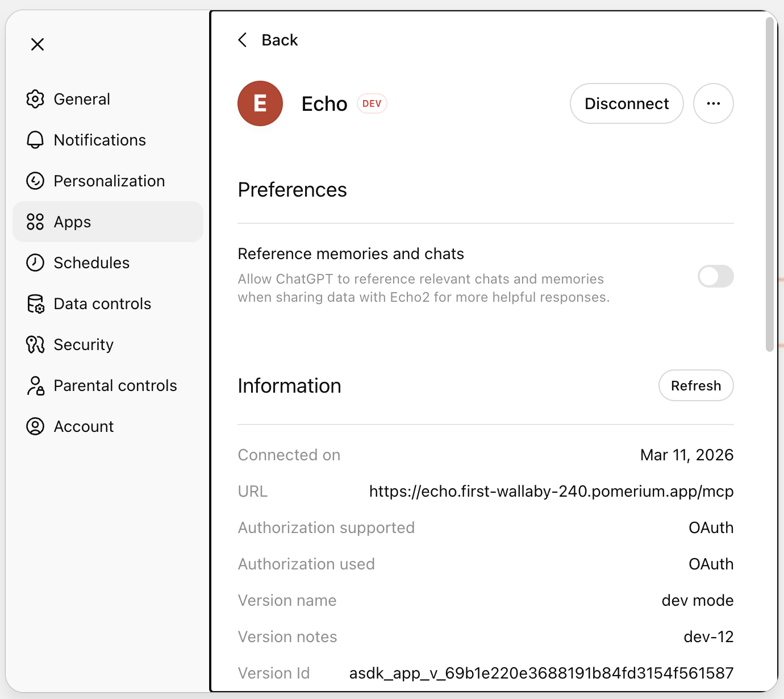Click the Echo app avatar icon
The image size is (784, 699).
[x=260, y=103]
